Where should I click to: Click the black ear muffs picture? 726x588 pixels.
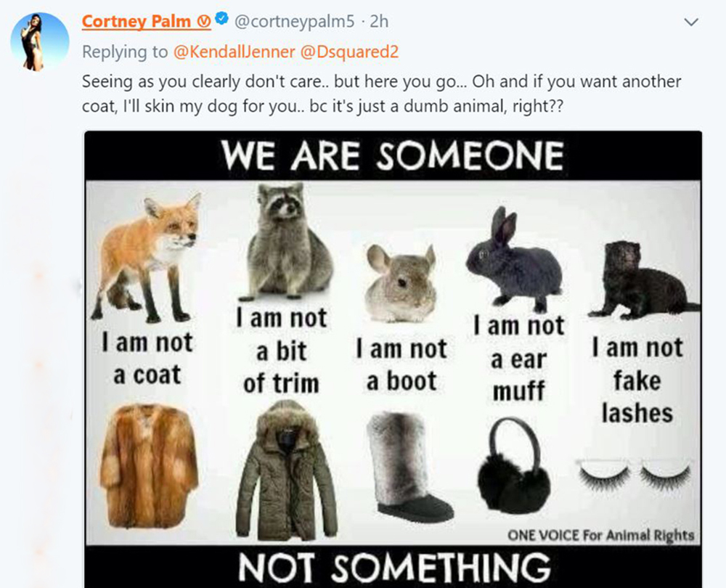513,466
